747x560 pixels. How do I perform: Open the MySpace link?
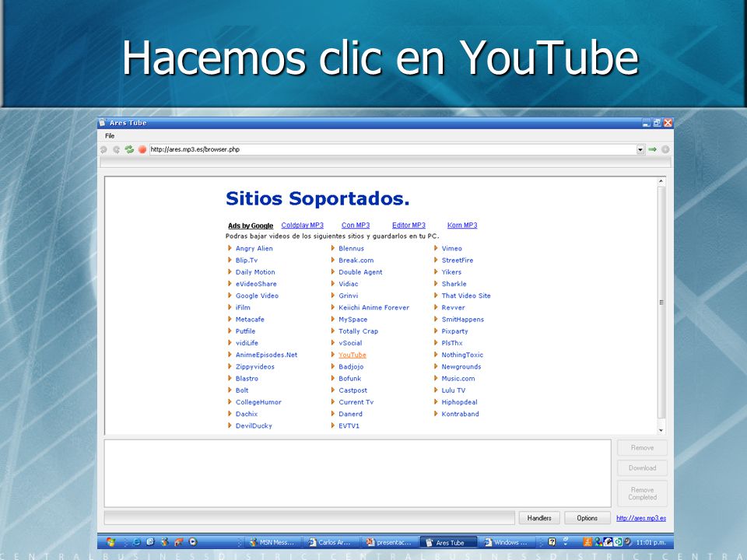coord(353,320)
